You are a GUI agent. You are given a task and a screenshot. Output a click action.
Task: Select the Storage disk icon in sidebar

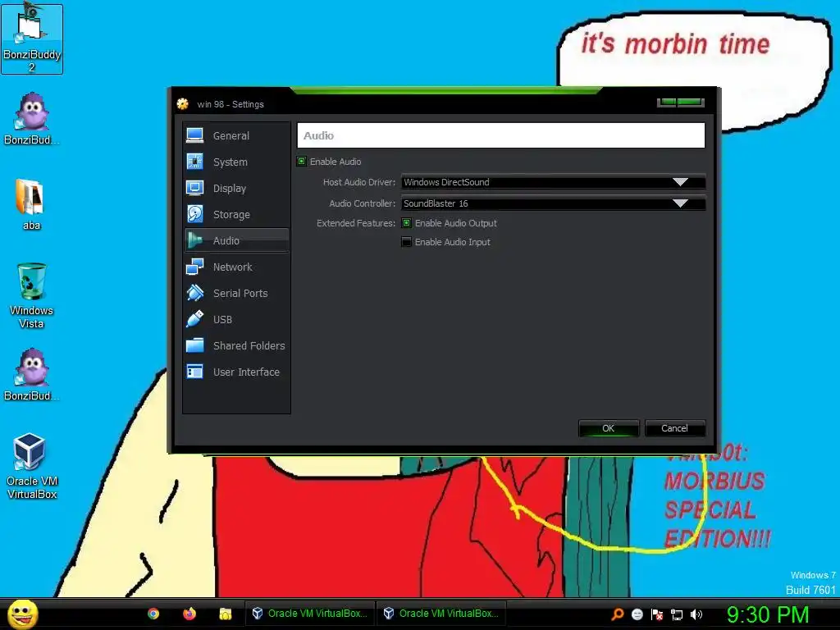[195, 214]
